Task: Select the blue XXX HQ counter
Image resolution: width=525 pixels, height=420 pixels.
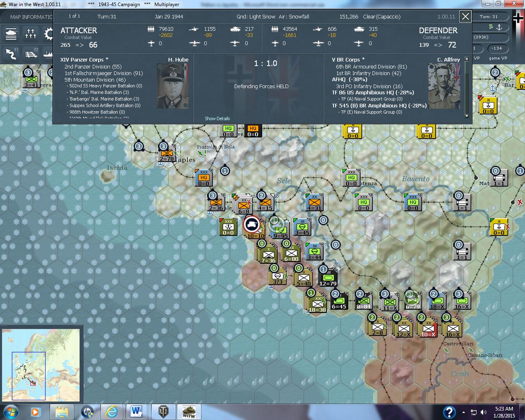Action: (413, 203)
